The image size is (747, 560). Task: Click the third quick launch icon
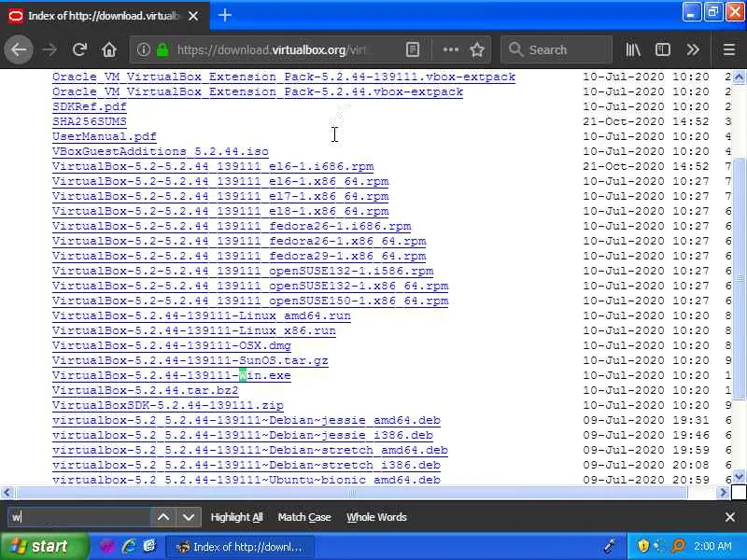click(149, 546)
